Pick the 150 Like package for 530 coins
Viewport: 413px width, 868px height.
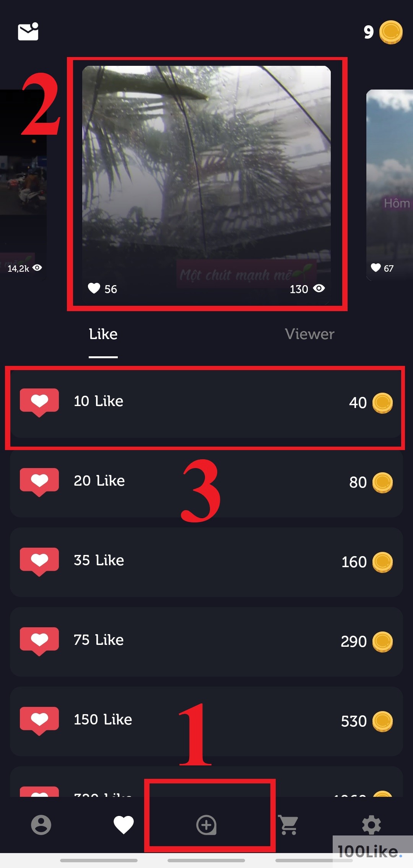click(x=206, y=721)
